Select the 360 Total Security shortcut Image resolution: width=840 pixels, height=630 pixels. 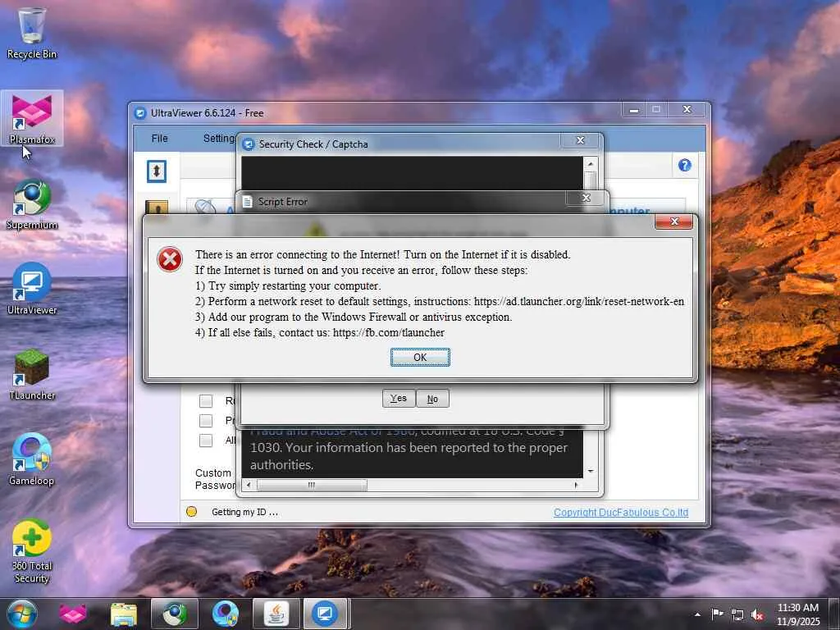point(32,550)
